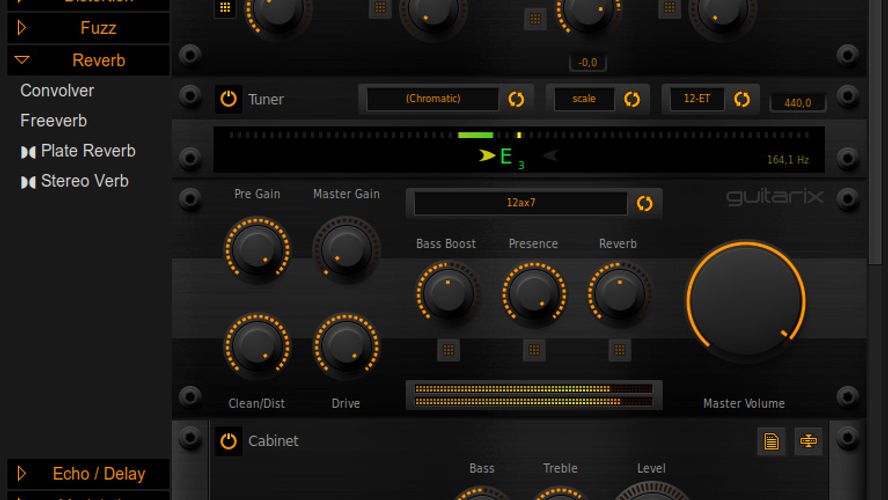Click the Tuner label
The image size is (888, 500).
(x=266, y=99)
